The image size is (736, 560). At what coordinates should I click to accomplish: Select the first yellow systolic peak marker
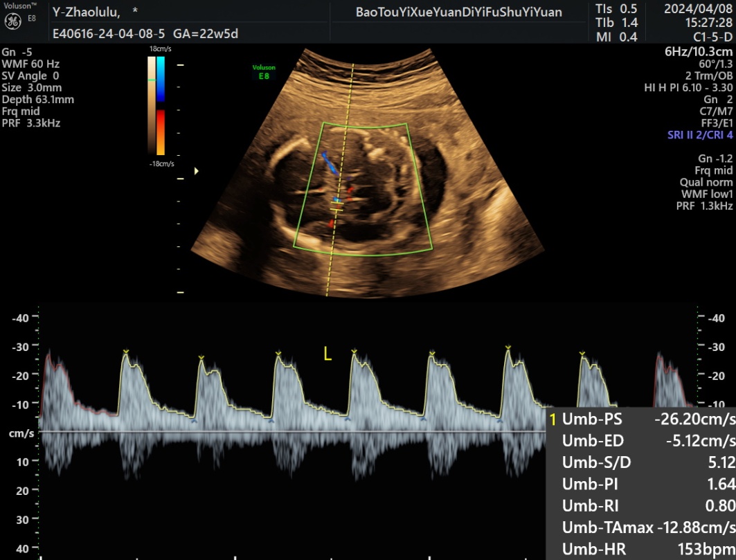tap(126, 353)
